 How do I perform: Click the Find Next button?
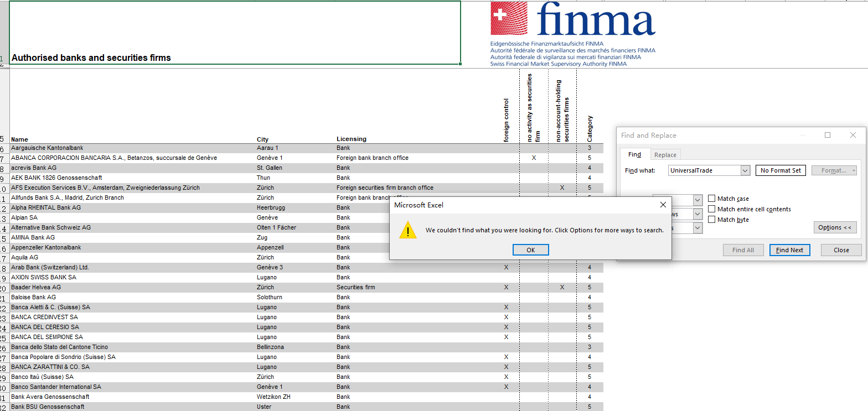point(789,250)
